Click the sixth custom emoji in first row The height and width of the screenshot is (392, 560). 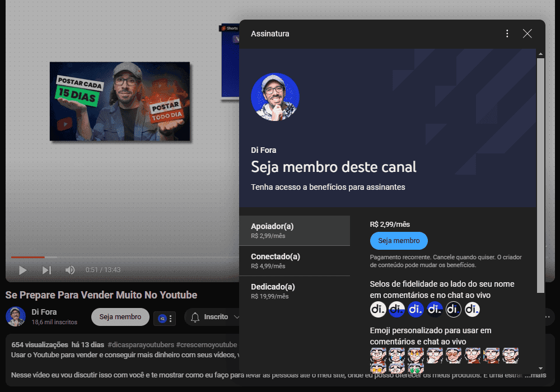(x=472, y=356)
